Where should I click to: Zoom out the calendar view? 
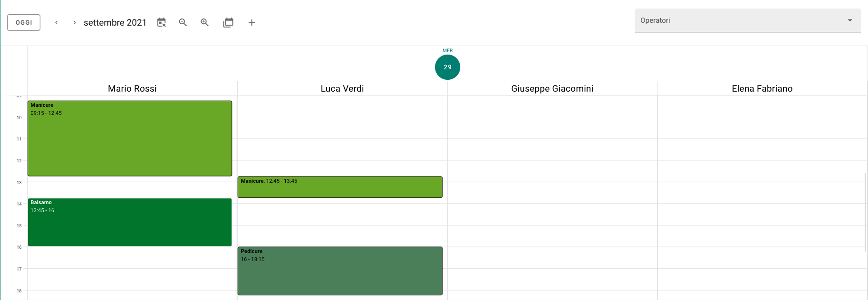point(183,22)
